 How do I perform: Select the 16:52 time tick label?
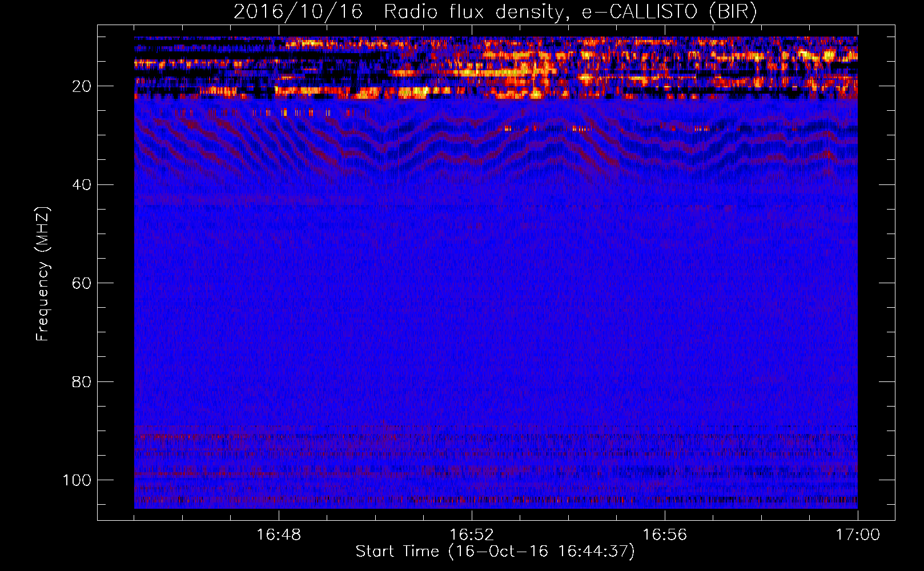(472, 535)
